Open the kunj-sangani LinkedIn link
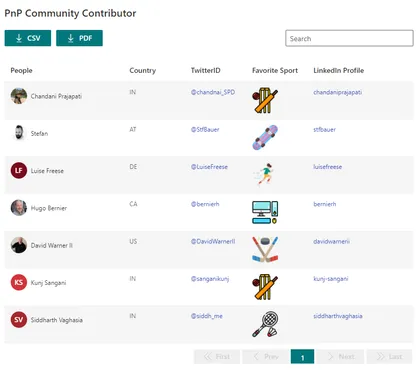 331,279
